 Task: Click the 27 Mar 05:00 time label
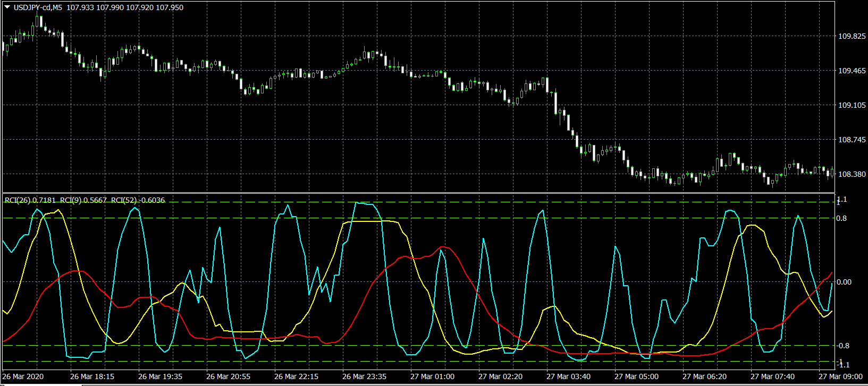click(x=637, y=376)
